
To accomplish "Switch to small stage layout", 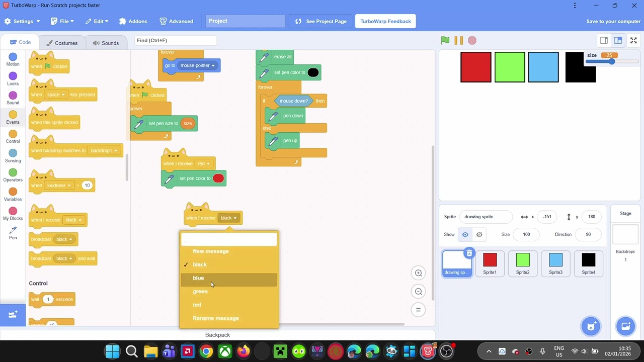I will (604, 40).
